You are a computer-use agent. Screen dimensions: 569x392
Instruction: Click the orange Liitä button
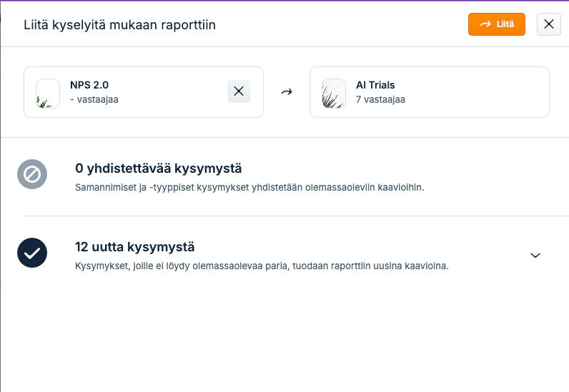click(x=496, y=24)
